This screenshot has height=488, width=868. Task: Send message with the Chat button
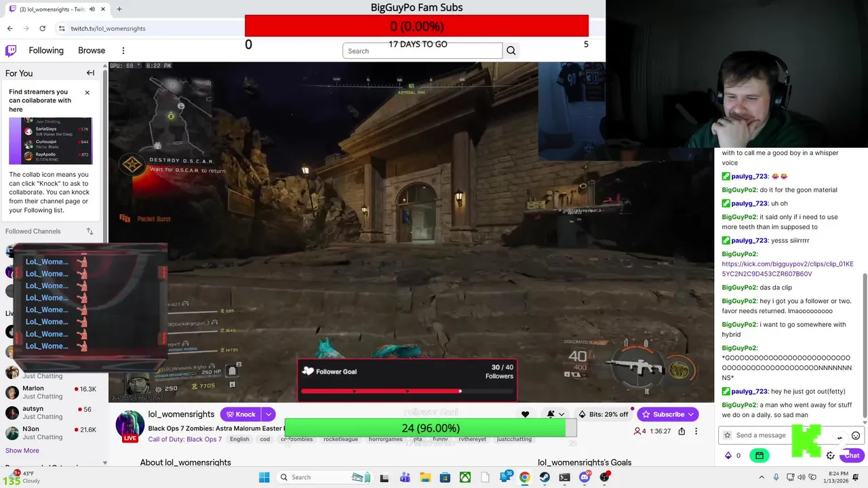pyautogui.click(x=852, y=455)
